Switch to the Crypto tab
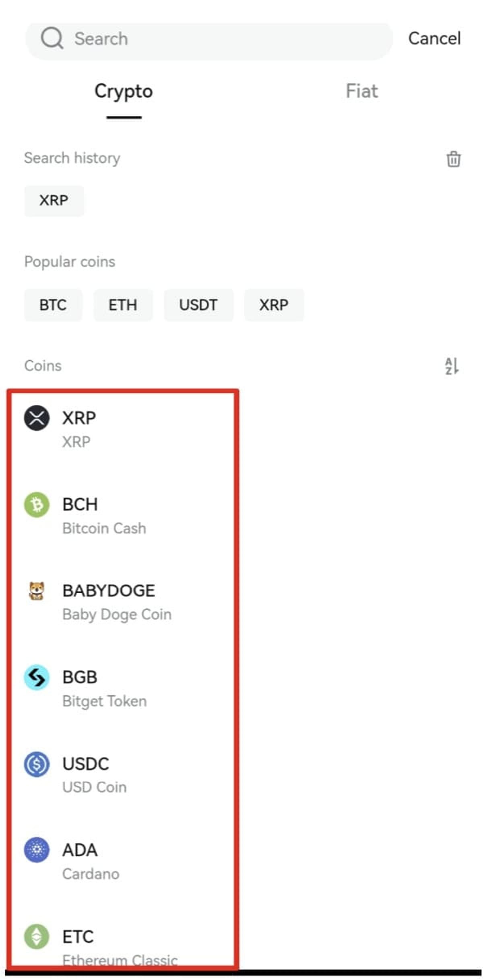This screenshot has width=491, height=980. pos(124,91)
